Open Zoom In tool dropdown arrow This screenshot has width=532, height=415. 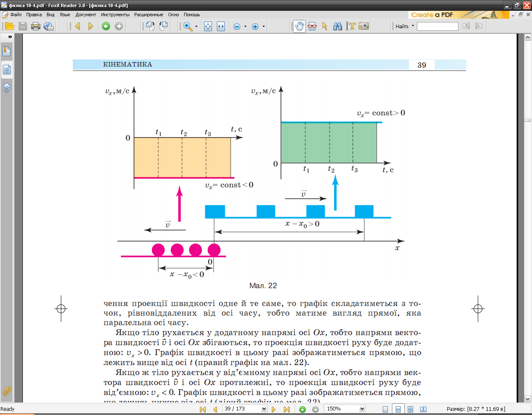pos(196,26)
